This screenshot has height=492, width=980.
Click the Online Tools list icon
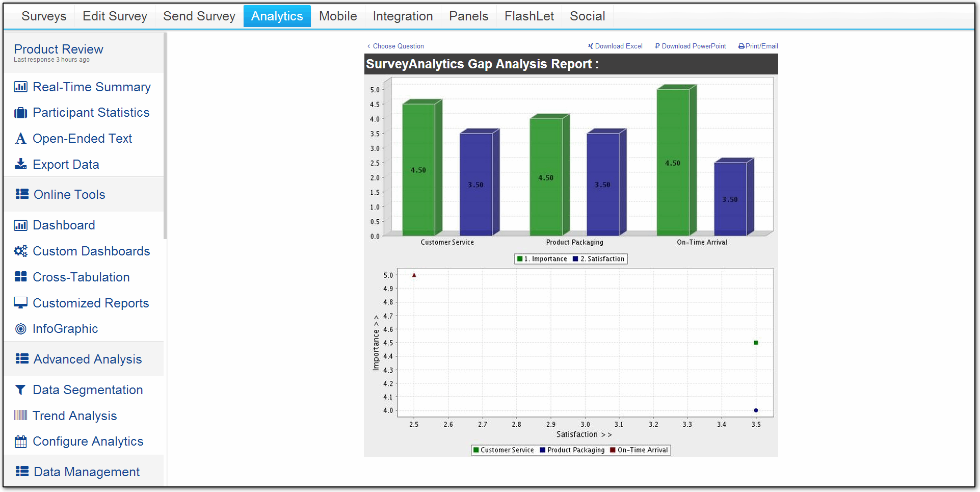(22, 194)
